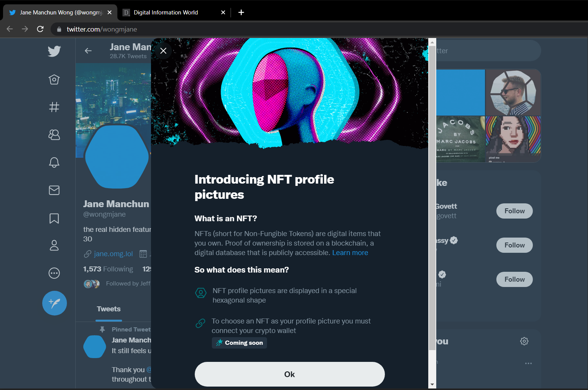The image size is (588, 390).
Task: Reload the page with the refresh icon
Action: coord(40,29)
